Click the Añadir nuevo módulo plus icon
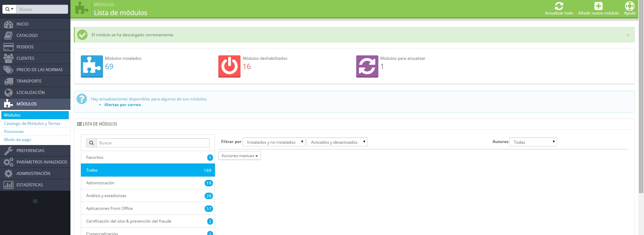This screenshot has width=644, height=235. coord(598,6)
